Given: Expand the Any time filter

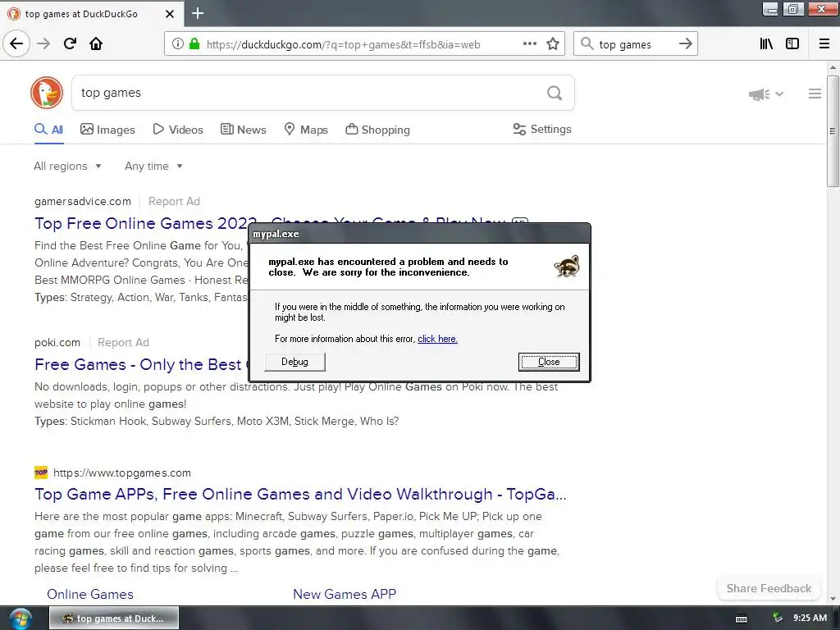Looking at the screenshot, I should (153, 166).
